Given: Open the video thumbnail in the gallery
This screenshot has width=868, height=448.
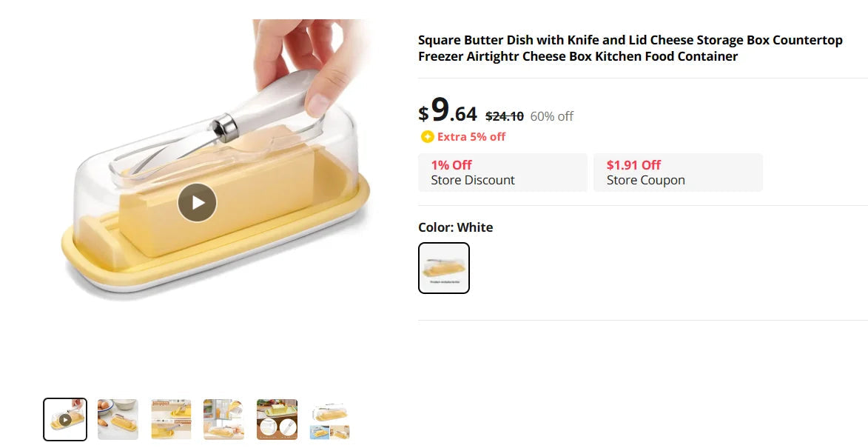Looking at the screenshot, I should (x=65, y=419).
